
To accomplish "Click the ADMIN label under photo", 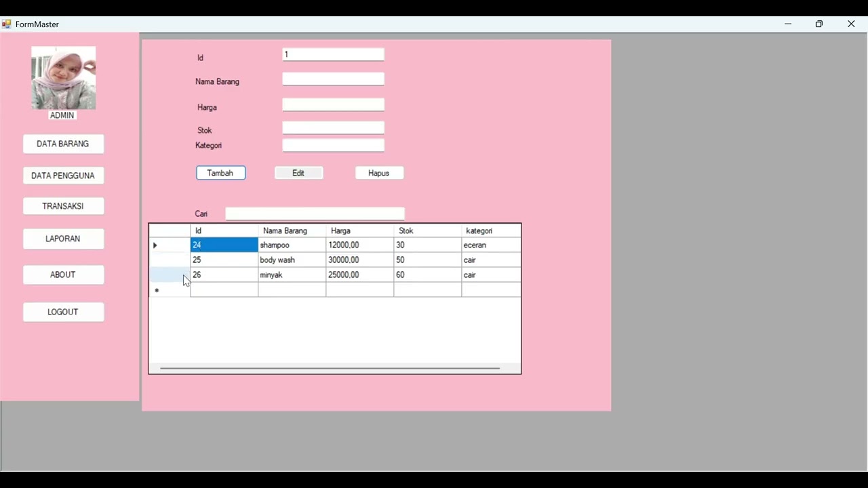I will pos(62,115).
